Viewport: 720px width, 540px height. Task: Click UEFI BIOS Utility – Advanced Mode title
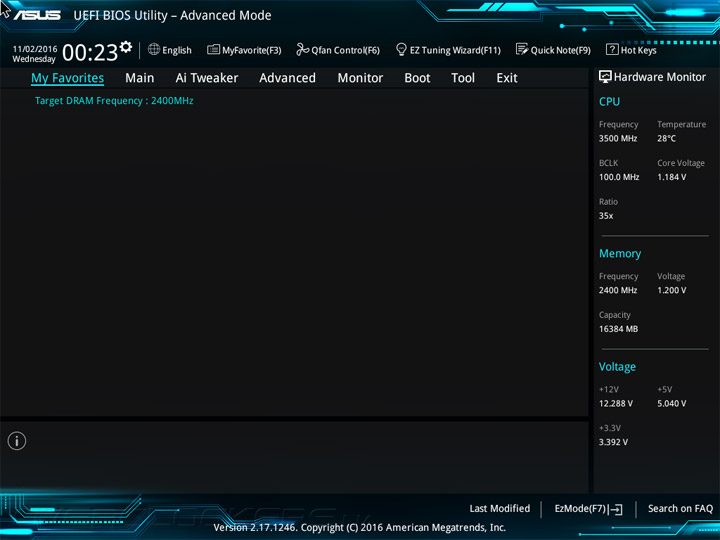point(172,15)
